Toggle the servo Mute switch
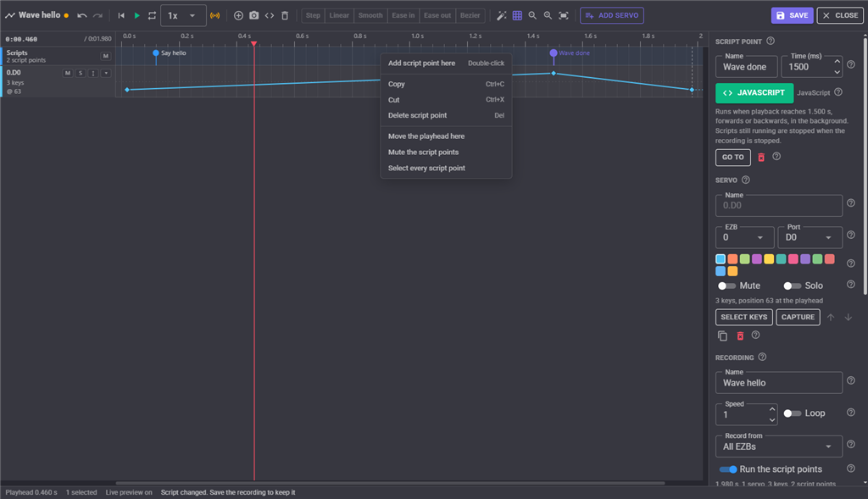This screenshot has height=499, width=868. (x=726, y=286)
